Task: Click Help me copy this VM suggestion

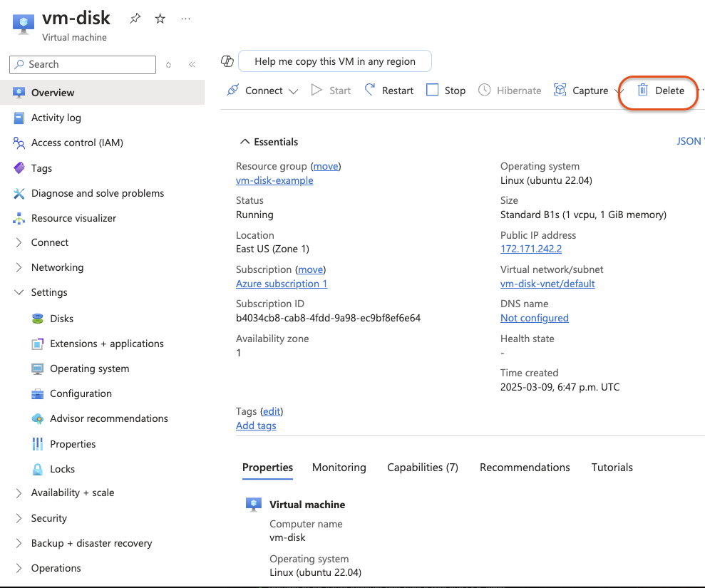Action: pos(335,61)
